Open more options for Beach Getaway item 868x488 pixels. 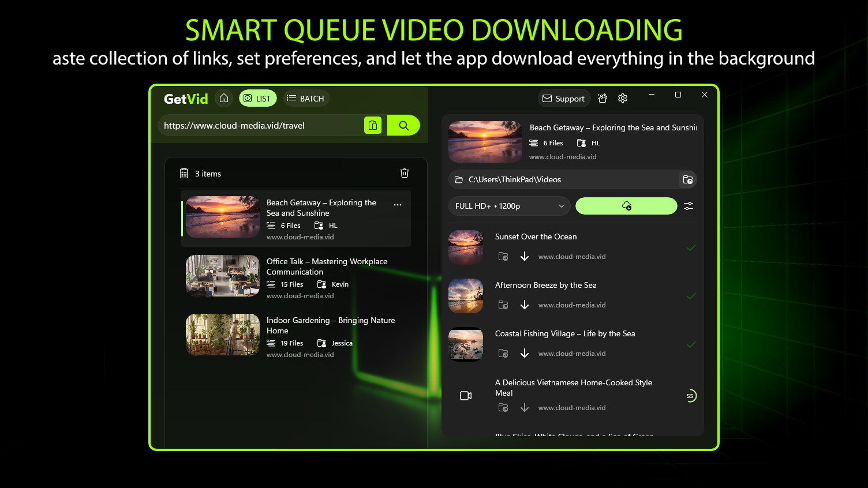398,205
